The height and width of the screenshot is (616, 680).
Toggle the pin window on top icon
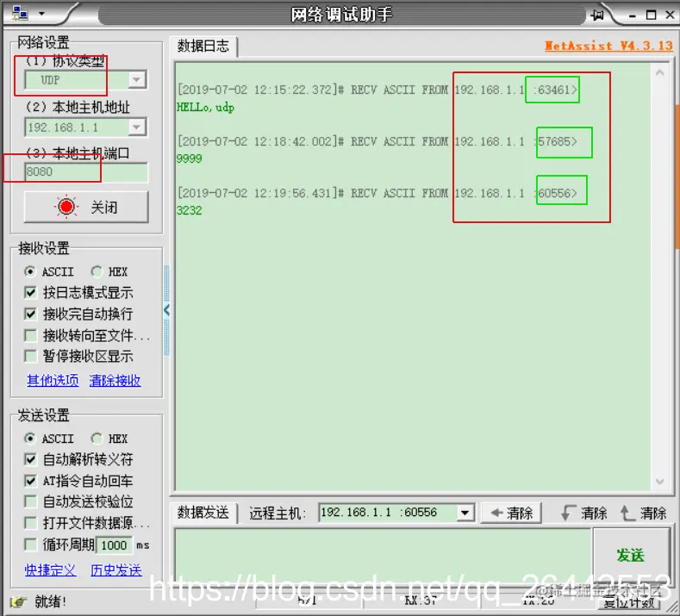[596, 16]
